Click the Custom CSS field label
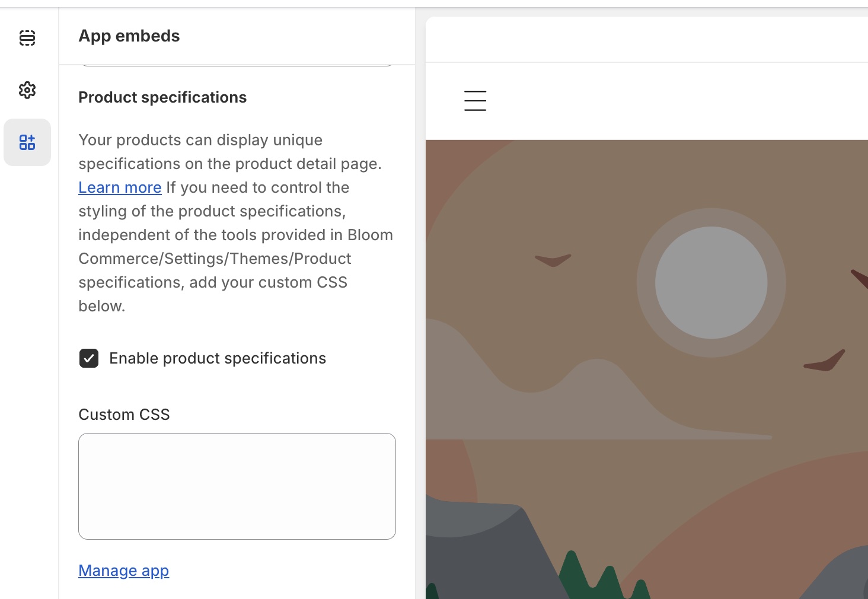868x599 pixels. pos(124,415)
